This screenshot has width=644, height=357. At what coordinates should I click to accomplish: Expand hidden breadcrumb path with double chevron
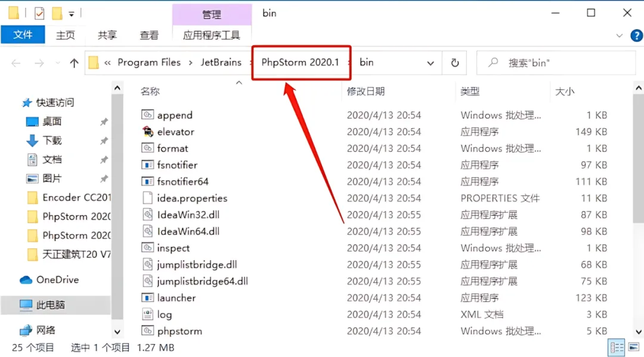coord(107,63)
